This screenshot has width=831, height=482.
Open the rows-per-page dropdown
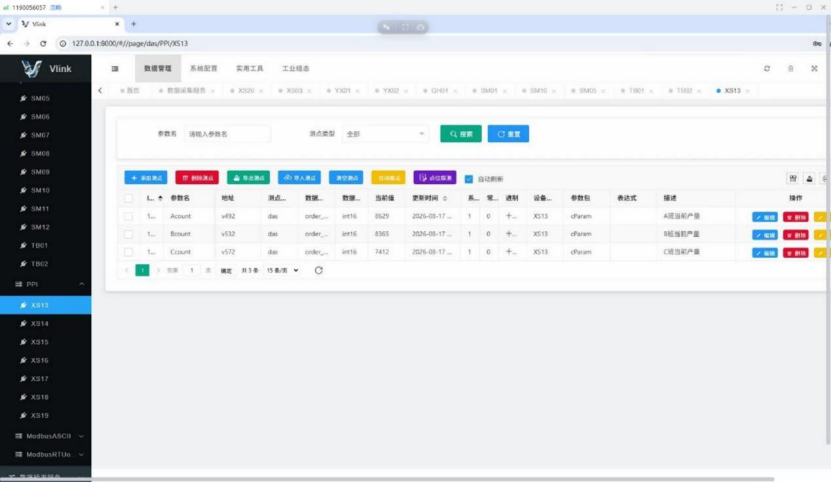click(x=282, y=270)
